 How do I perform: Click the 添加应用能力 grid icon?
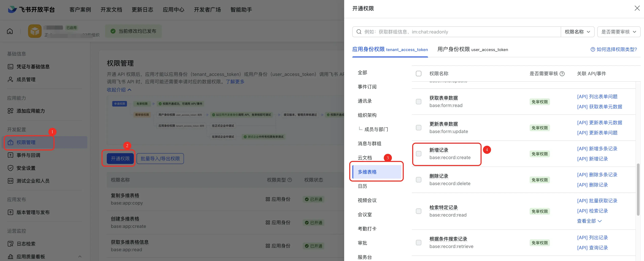tap(10, 111)
